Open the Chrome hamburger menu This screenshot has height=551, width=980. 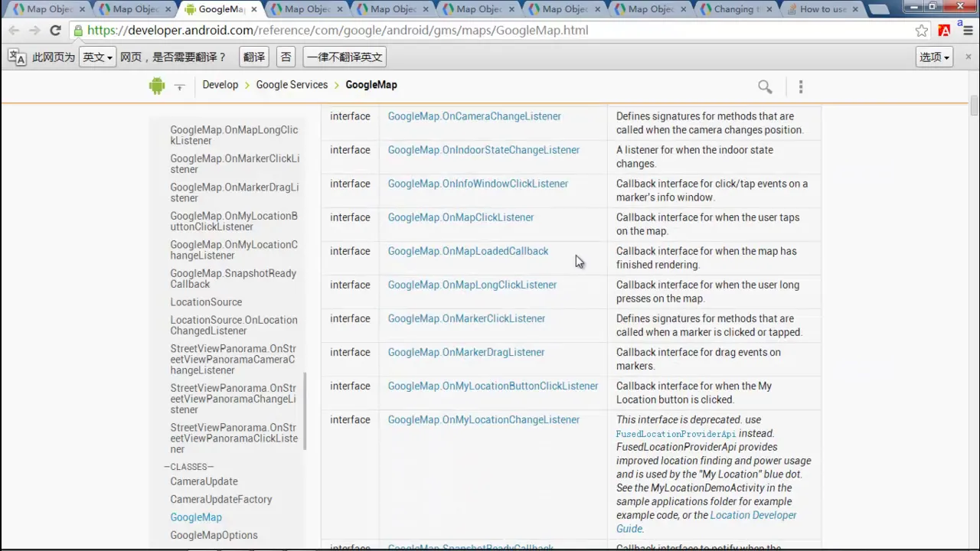[x=966, y=31]
